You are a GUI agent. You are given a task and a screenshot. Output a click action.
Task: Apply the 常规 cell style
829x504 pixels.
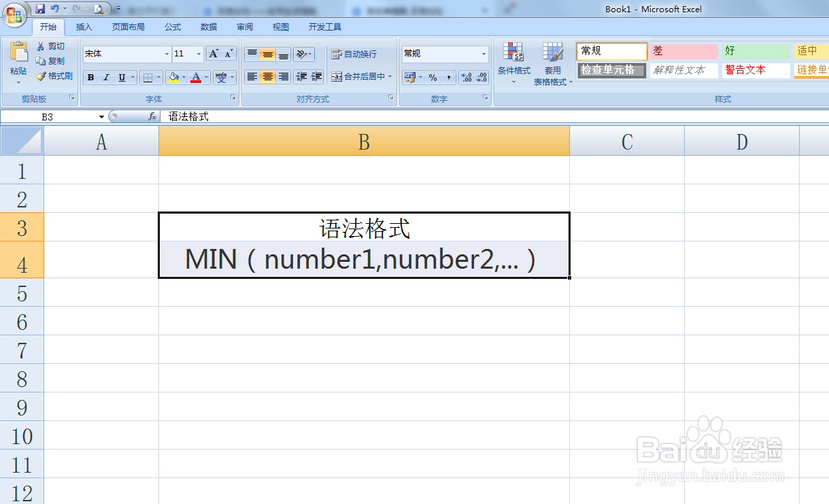[x=612, y=51]
